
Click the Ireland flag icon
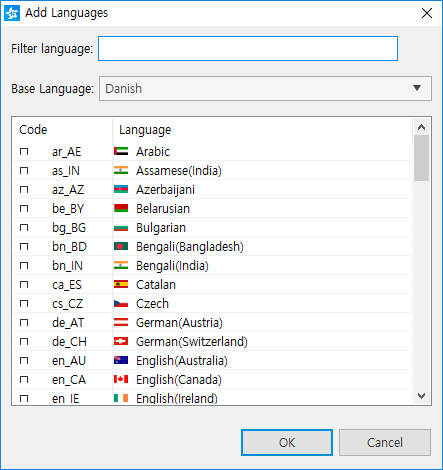pyautogui.click(x=121, y=398)
